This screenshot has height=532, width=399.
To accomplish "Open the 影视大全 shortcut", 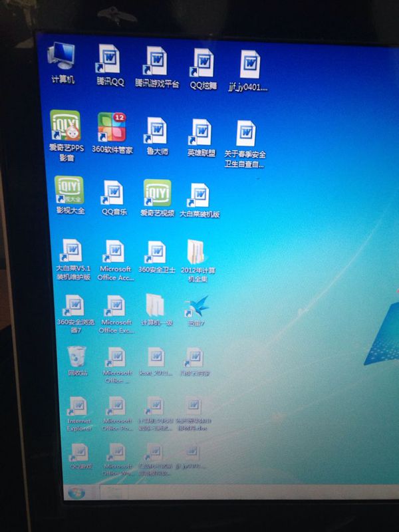I will (70, 196).
